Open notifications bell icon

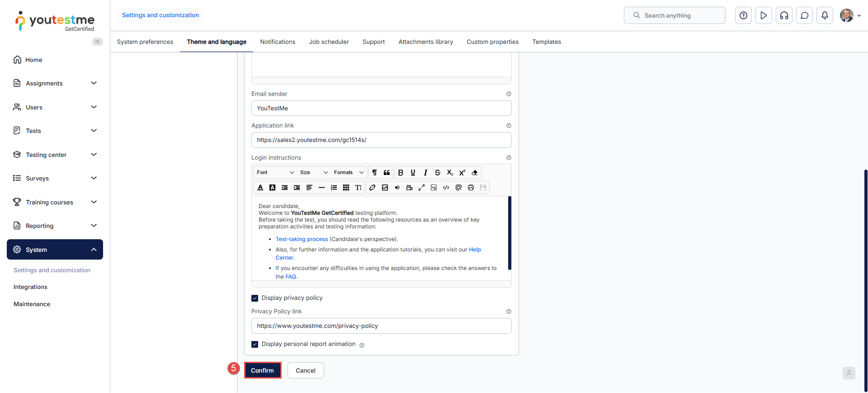pyautogui.click(x=825, y=15)
